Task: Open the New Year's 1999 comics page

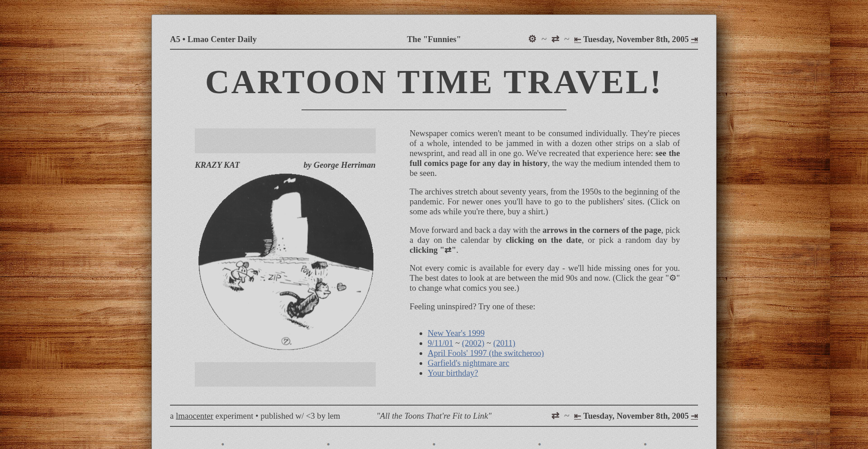Action: (x=456, y=333)
